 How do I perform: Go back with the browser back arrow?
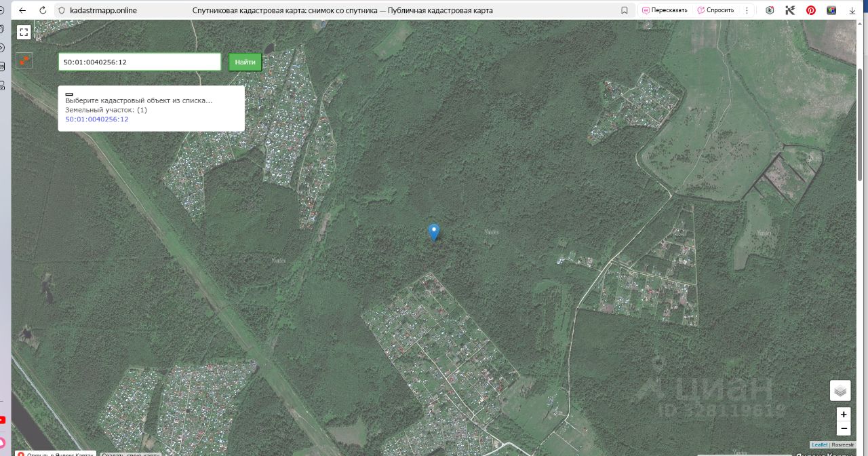pyautogui.click(x=22, y=10)
